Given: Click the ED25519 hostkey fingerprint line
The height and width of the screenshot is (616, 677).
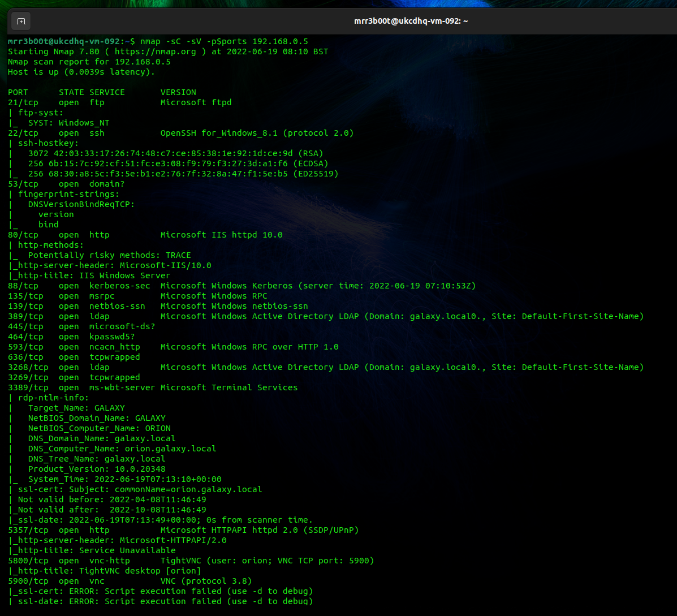Looking at the screenshot, I should pos(183,174).
